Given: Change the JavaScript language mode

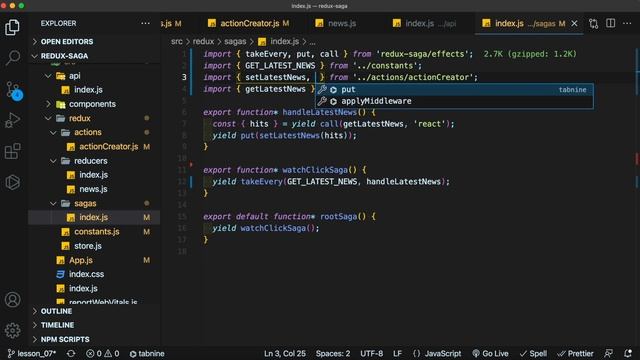Looking at the screenshot, I should tap(442, 353).
